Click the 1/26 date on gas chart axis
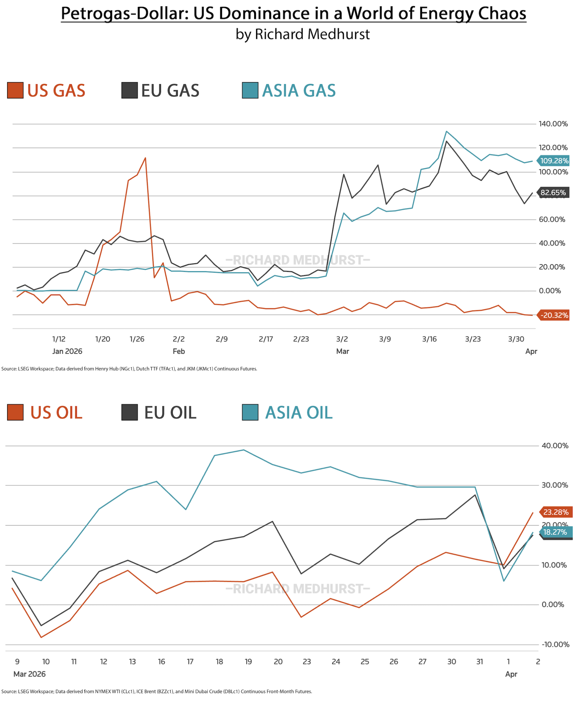Image resolution: width=588 pixels, height=708 pixels. (137, 339)
